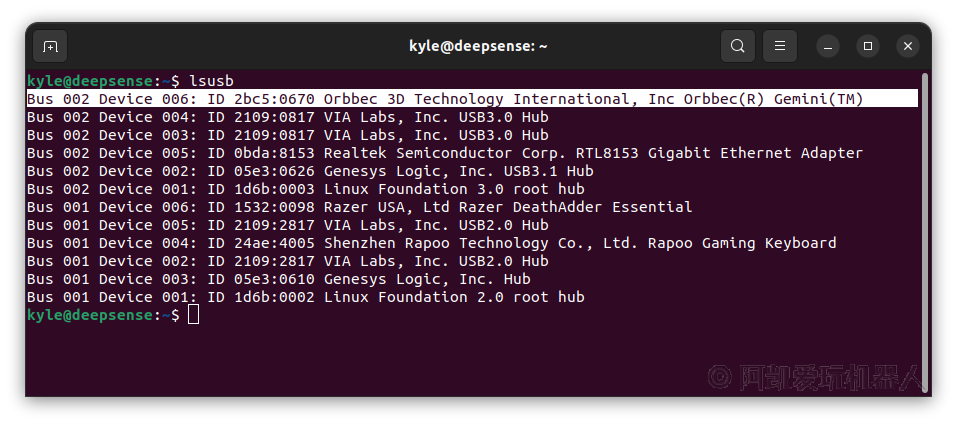Click the cursor at the empty prompt

click(193, 315)
